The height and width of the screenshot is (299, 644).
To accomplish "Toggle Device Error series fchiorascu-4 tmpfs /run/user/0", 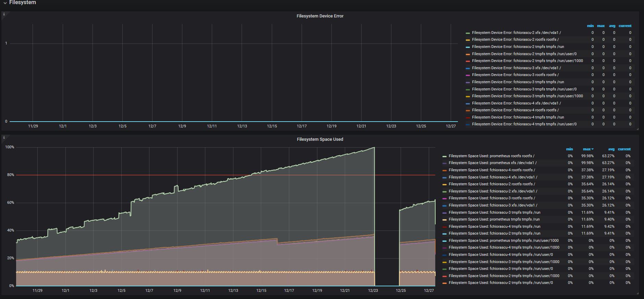I will pos(524,124).
